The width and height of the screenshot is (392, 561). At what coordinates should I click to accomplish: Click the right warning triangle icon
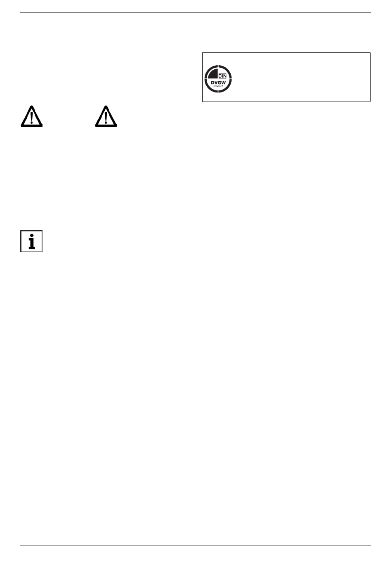point(106,116)
